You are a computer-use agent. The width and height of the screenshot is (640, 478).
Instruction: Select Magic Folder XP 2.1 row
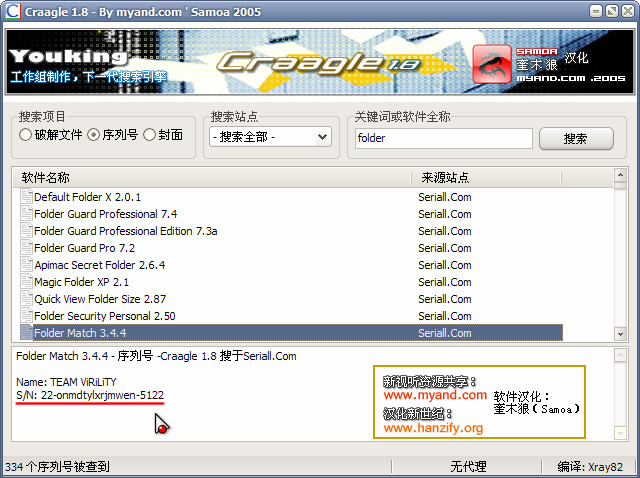click(x=291, y=282)
